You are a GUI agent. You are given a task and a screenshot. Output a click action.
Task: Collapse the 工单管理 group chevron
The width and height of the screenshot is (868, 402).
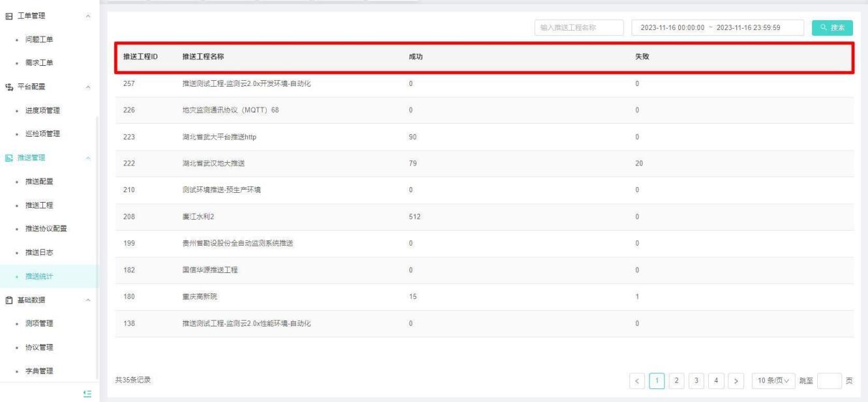pyautogui.click(x=88, y=16)
